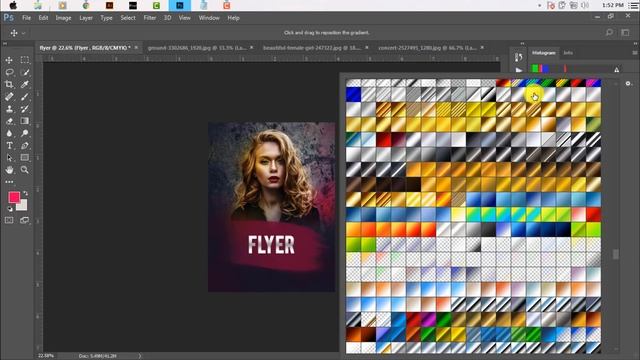Select the Hand tool
Screen dimensions: 640x360
[x=9, y=170]
